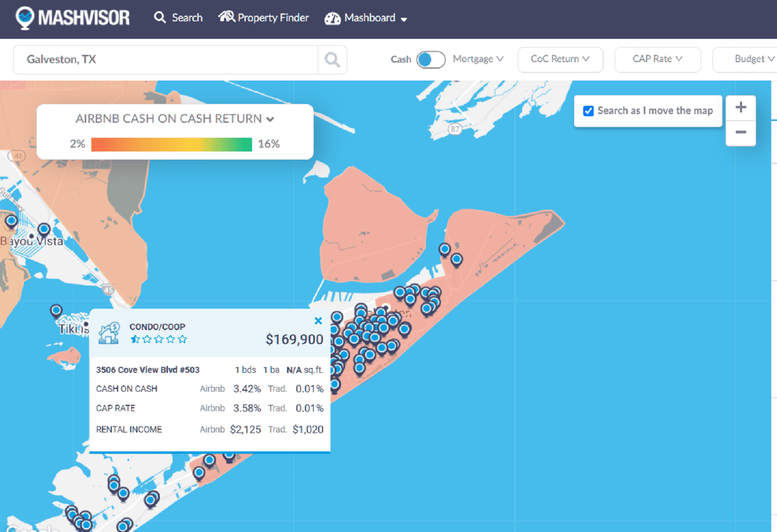Open the Mashboard menu
Screen dimensions: 777x532
366,18
